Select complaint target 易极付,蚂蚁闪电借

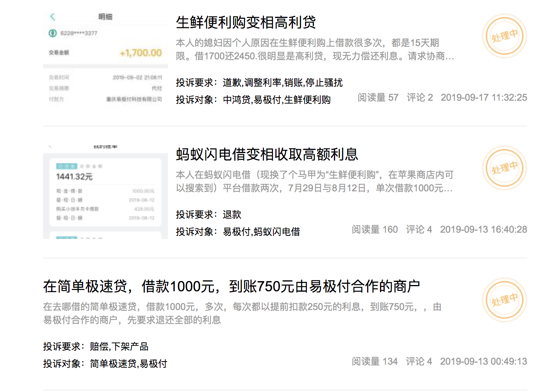pos(261,232)
